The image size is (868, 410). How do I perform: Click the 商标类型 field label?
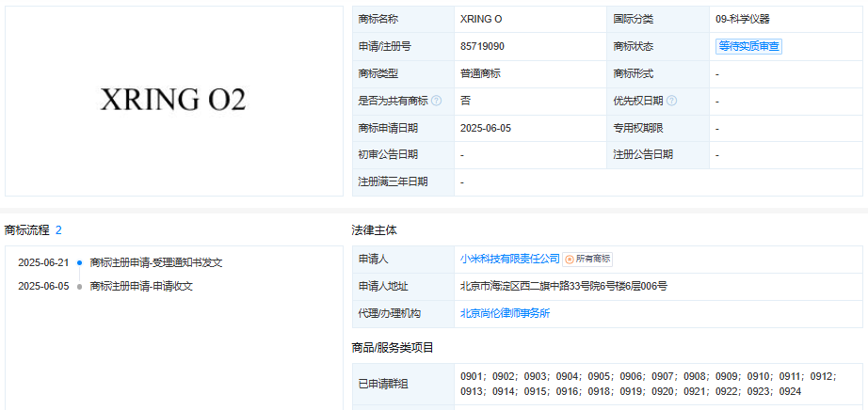point(378,73)
